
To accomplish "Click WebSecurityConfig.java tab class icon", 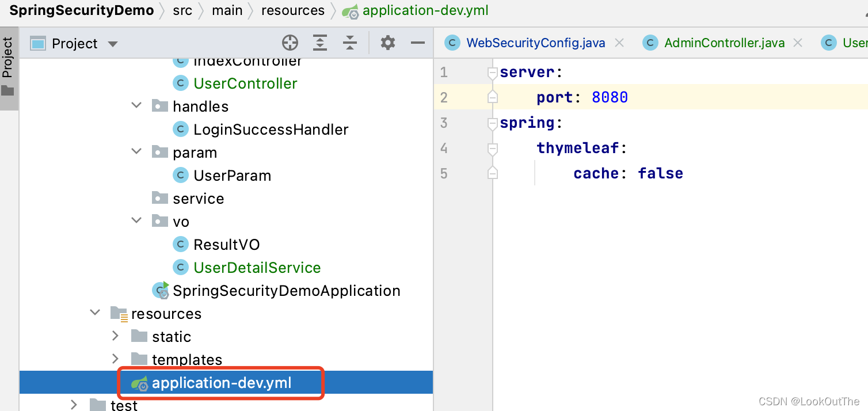I will [x=452, y=43].
